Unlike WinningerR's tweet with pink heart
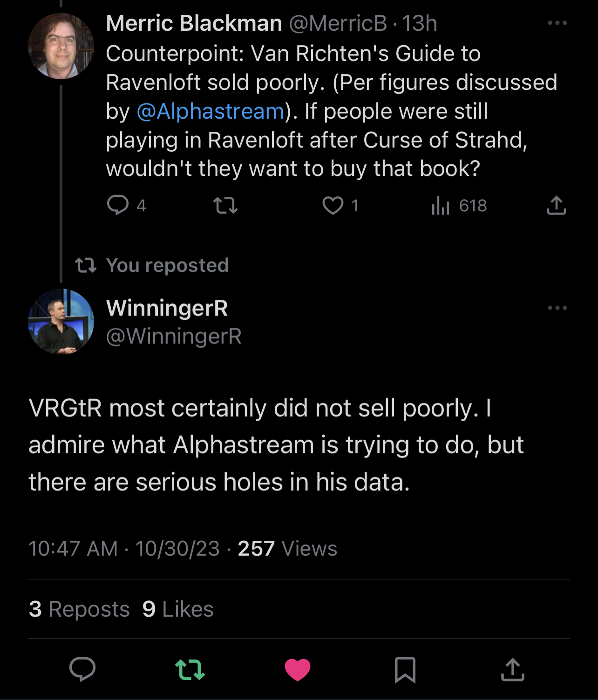The width and height of the screenshot is (598, 700). click(x=298, y=669)
